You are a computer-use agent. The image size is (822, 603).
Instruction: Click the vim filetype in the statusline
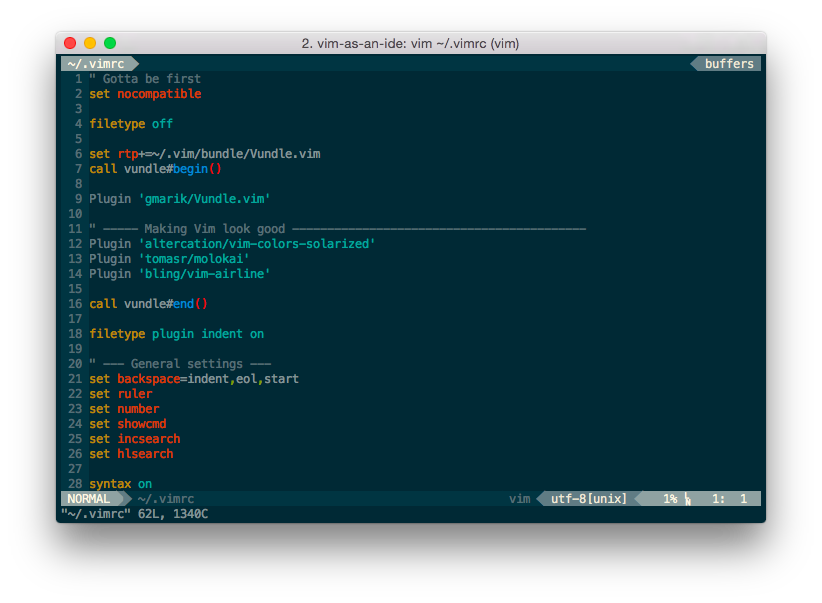tap(520, 499)
